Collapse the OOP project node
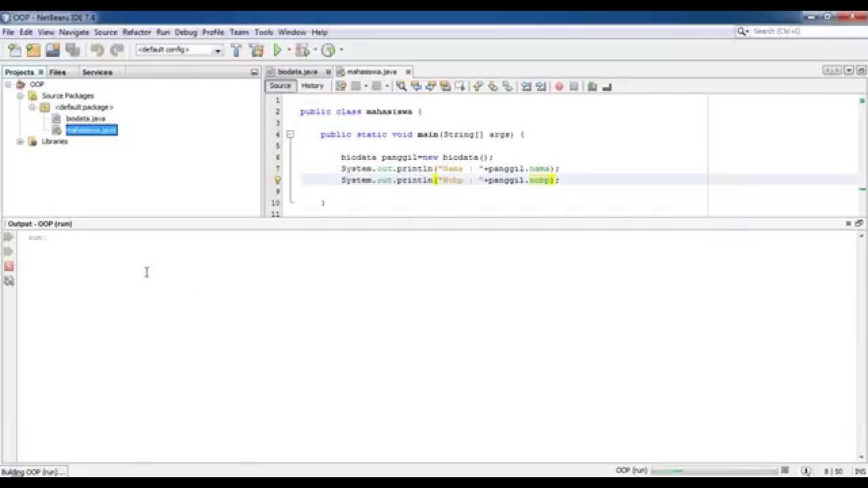The image size is (868, 488). 9,85
